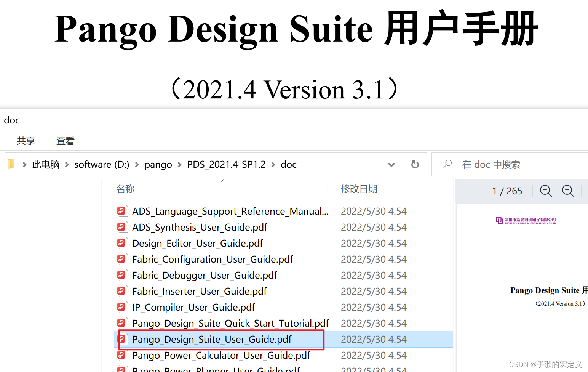
Task: Click the folder icon in the address bar
Action: point(11,164)
